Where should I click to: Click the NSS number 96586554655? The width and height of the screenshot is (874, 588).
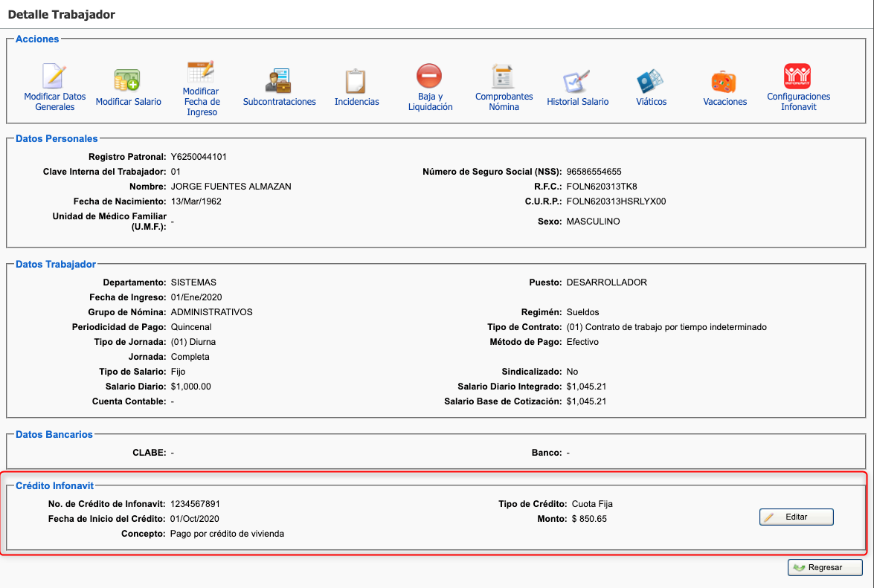click(x=594, y=172)
